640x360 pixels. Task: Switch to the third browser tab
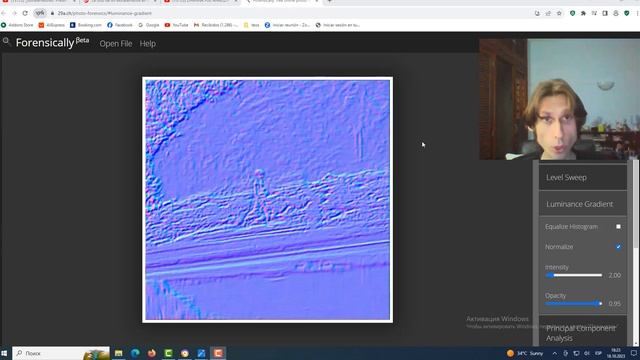click(201, 2)
